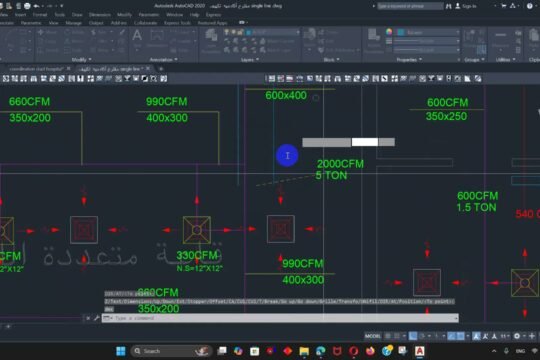540x360 pixels.
Task: Open the large Text tool in Annotation panel
Action: pos(137,39)
